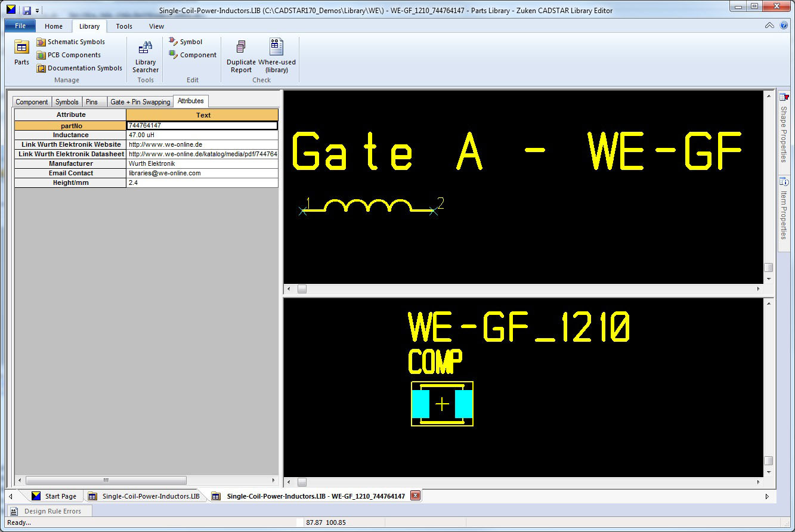
Task: Click the Save icon in quick access toolbar
Action: (x=27, y=10)
